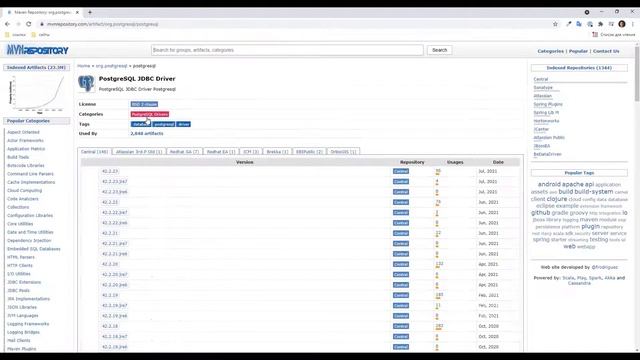Open JSON Libraries category
This screenshot has height=360, width=640.
(22, 307)
